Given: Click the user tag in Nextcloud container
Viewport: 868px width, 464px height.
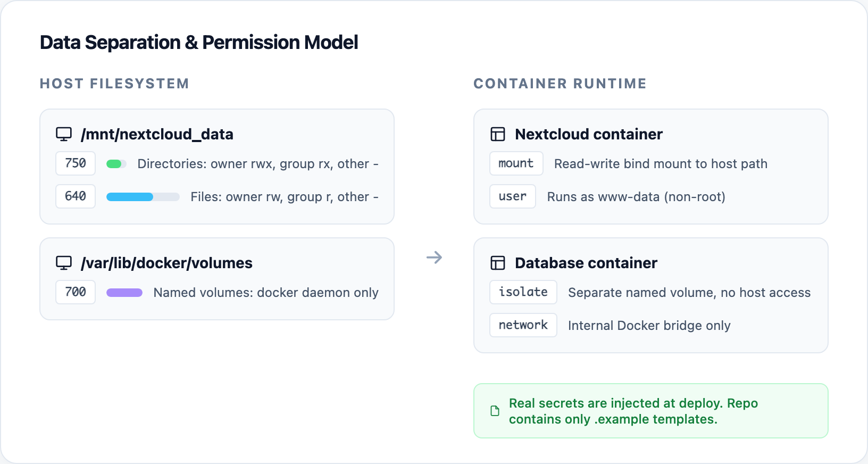Looking at the screenshot, I should 513,196.
